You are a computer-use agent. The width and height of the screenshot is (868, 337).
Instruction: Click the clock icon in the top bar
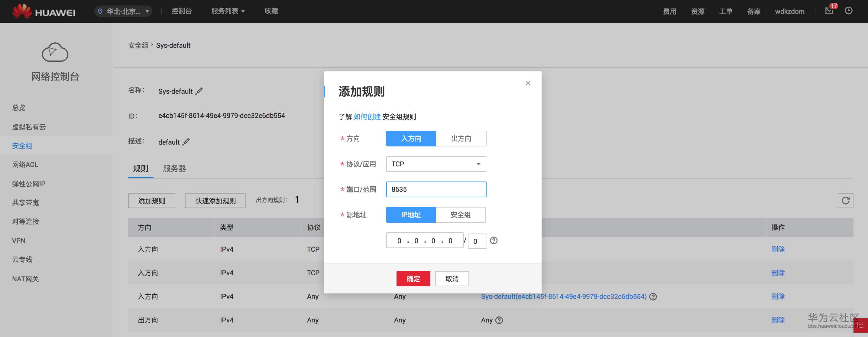[x=848, y=11]
